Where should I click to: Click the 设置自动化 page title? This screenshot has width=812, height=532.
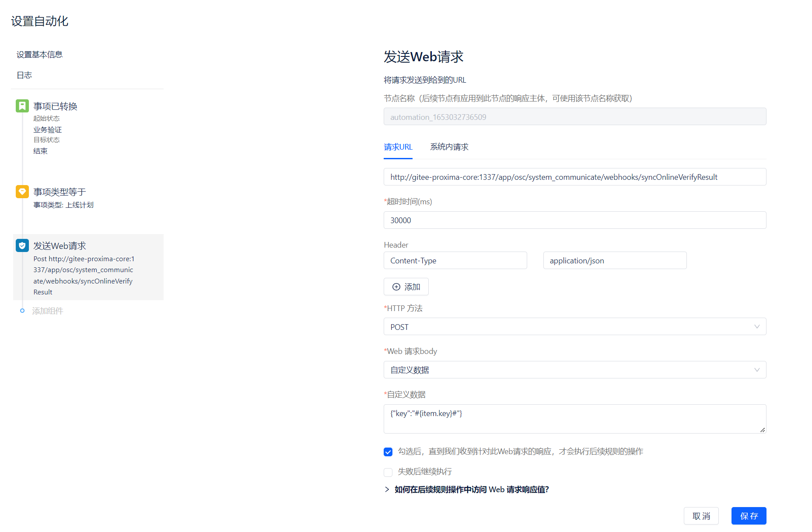pos(39,21)
